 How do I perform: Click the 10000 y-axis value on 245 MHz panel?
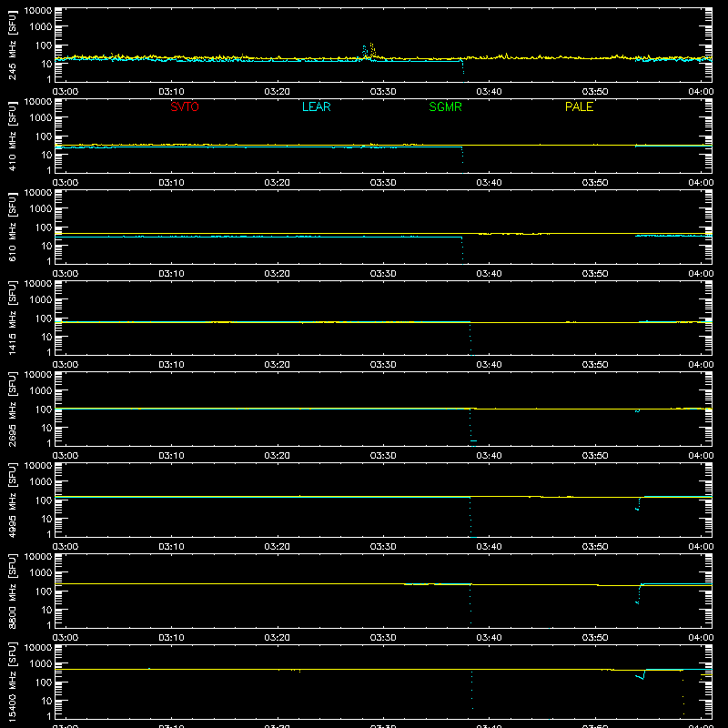[38, 11]
